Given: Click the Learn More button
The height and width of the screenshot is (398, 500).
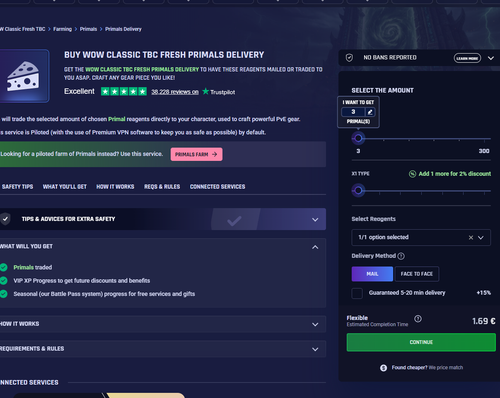Looking at the screenshot, I should 467,58.
